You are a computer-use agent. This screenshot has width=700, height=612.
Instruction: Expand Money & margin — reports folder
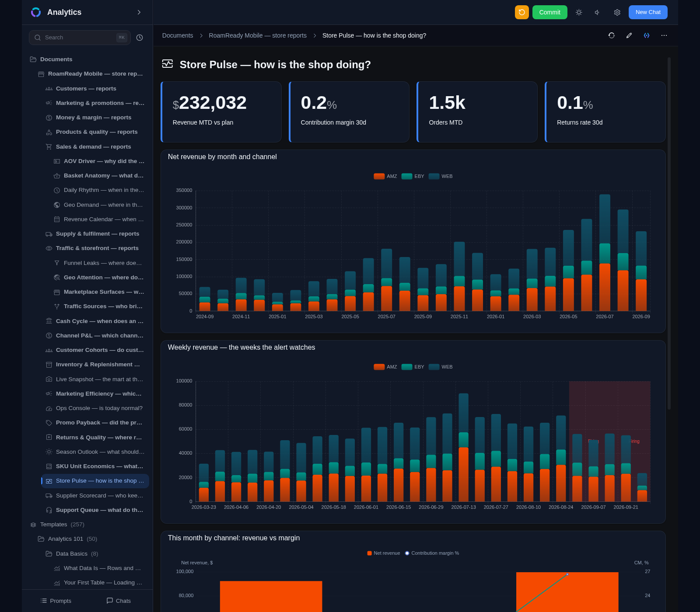95,118
